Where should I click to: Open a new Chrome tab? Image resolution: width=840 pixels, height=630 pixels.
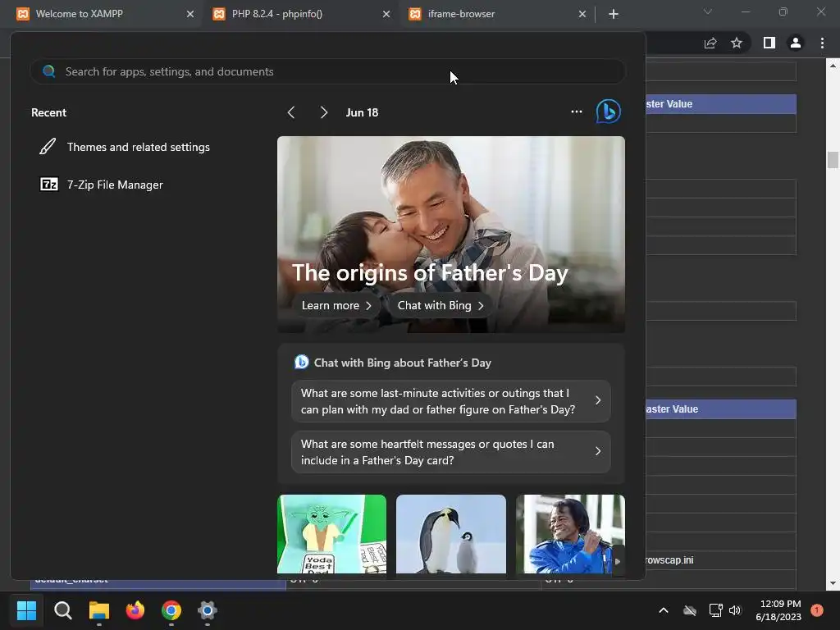614,14
